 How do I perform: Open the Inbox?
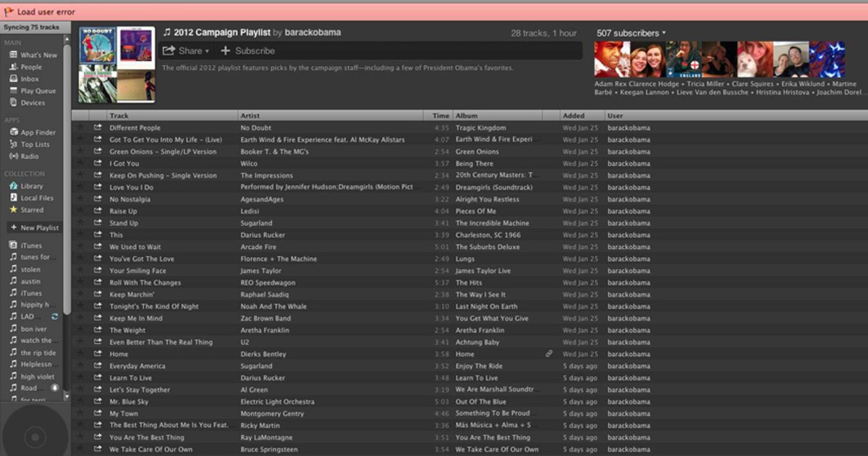click(29, 78)
